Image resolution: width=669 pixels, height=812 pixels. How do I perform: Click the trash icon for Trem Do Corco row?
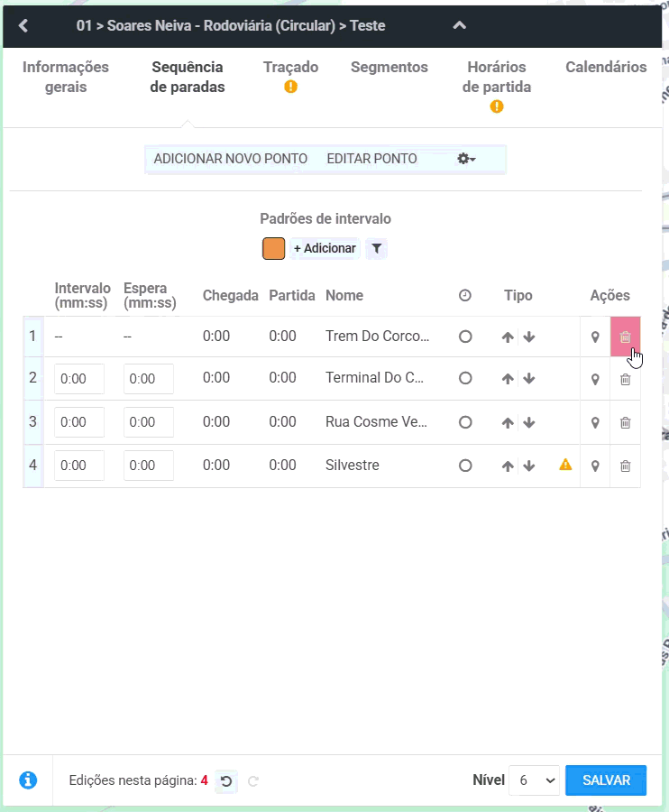click(625, 337)
